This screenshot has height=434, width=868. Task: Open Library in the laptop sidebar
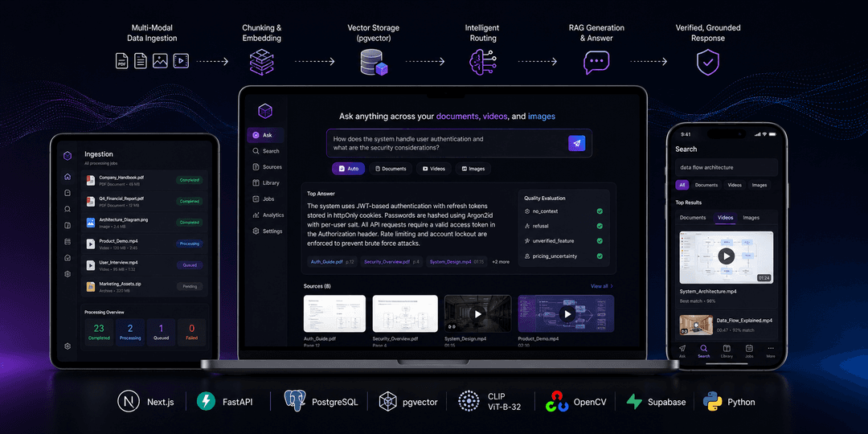(266, 183)
